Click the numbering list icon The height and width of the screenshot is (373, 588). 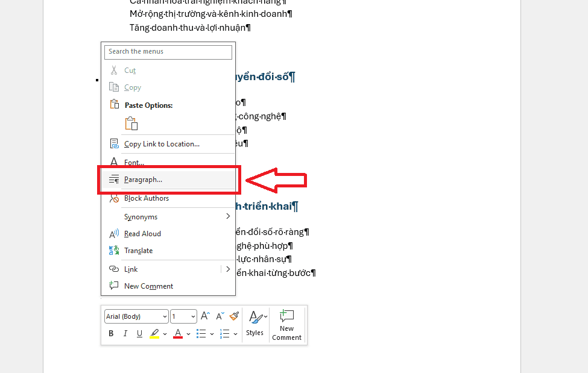tap(225, 333)
